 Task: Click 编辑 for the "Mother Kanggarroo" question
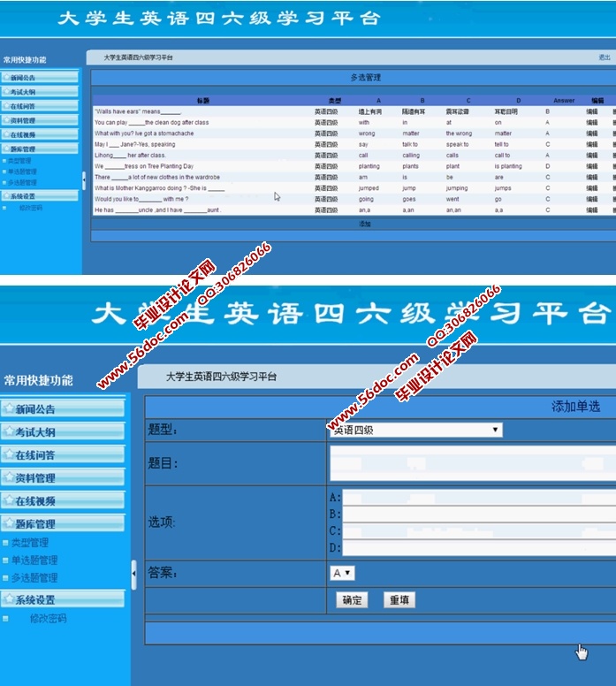592,188
